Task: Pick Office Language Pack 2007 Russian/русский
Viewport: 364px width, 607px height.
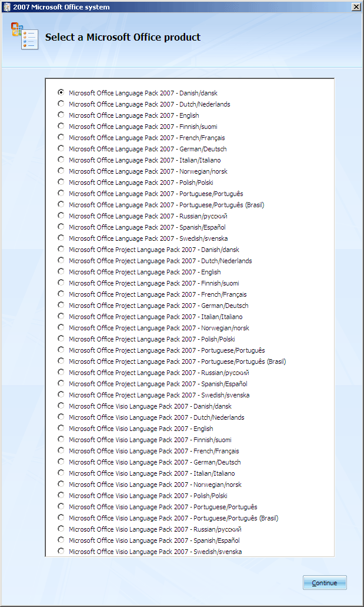Action: point(61,215)
